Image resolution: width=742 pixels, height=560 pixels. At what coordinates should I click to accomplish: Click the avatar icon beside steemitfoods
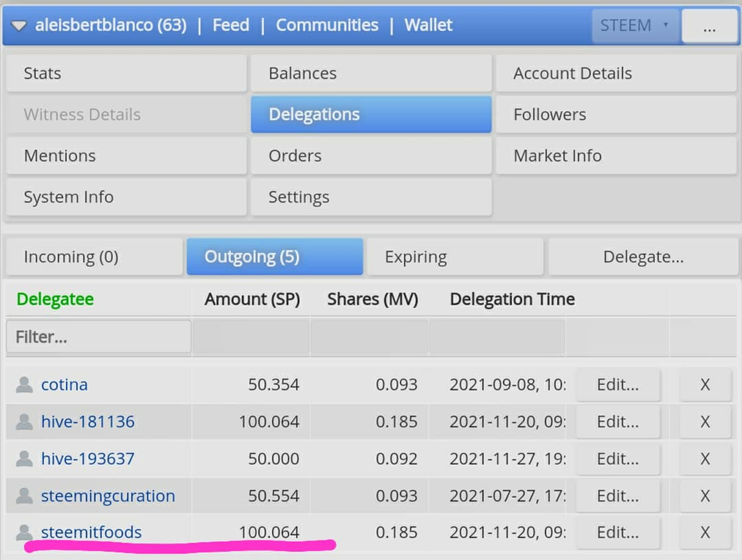pos(24,532)
